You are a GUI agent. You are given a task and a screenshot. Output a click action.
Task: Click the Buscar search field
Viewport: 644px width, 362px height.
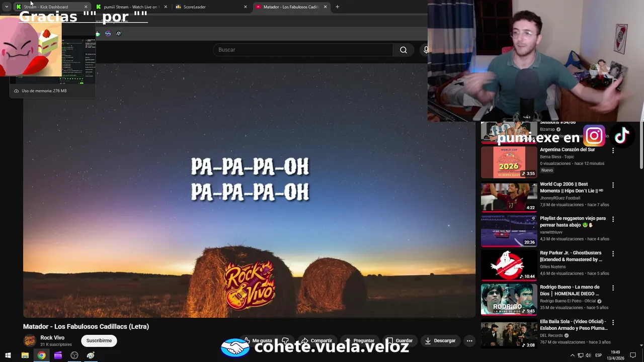click(x=303, y=50)
